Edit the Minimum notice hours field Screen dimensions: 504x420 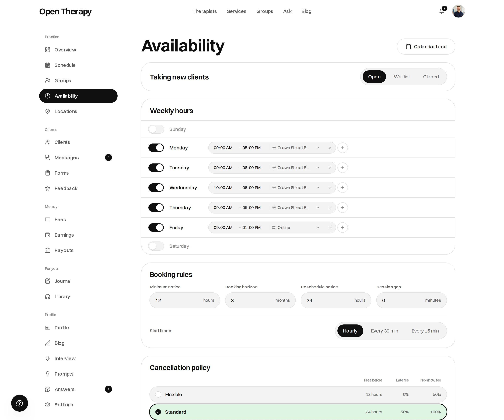tap(185, 300)
